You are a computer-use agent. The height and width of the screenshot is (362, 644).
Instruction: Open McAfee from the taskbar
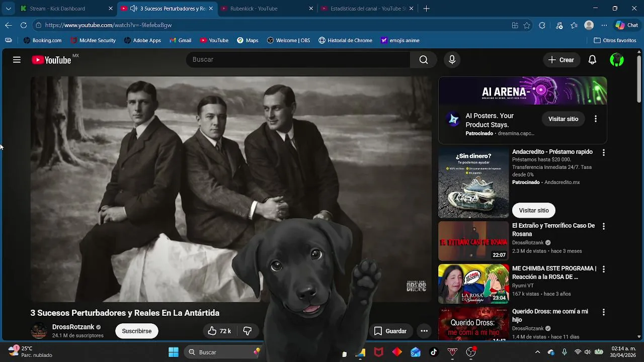[379, 352]
